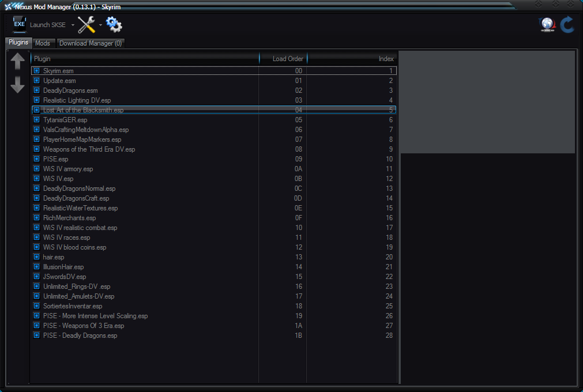Move plugin down with the down arrow
Screen dimensions: 583x392
18,85
